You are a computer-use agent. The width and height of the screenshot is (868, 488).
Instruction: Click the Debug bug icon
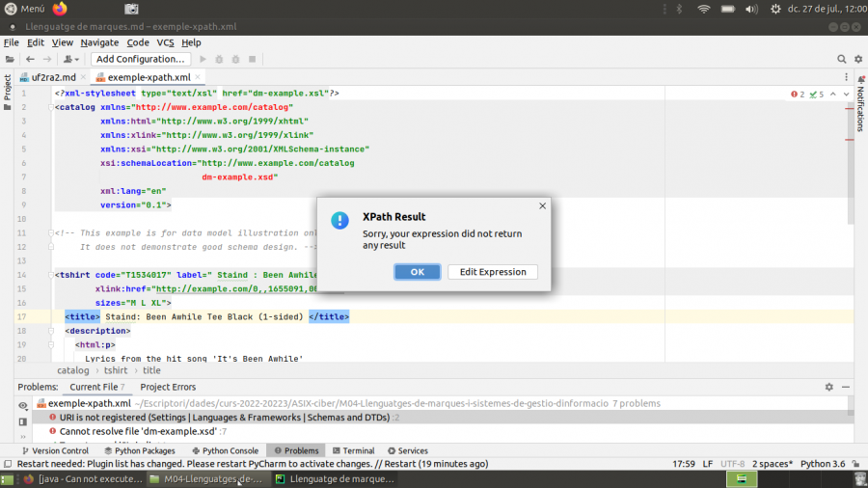219,59
